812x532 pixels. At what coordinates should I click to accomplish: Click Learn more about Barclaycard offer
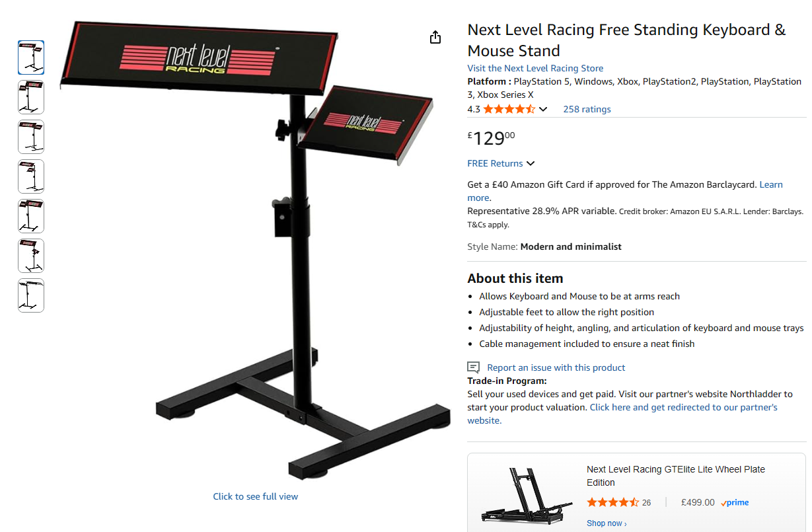pos(771,184)
